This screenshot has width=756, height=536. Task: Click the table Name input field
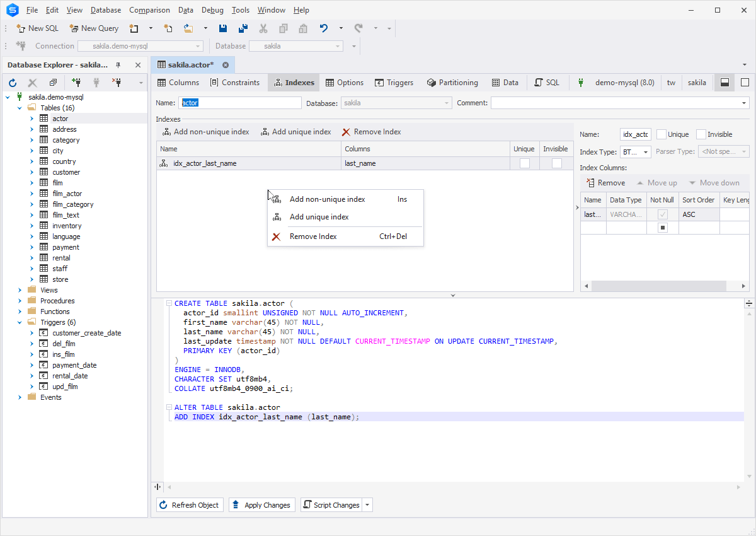tap(241, 103)
